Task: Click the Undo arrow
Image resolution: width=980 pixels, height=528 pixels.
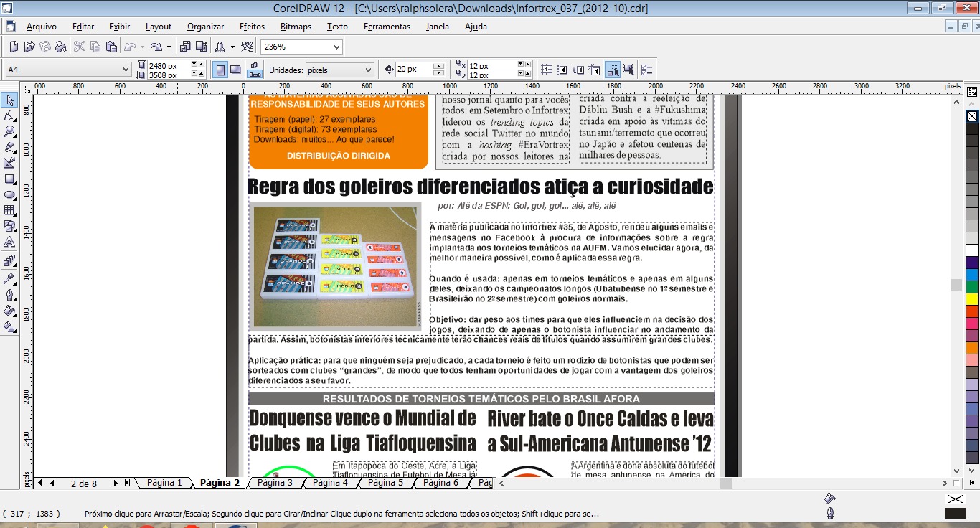Action: click(x=130, y=47)
